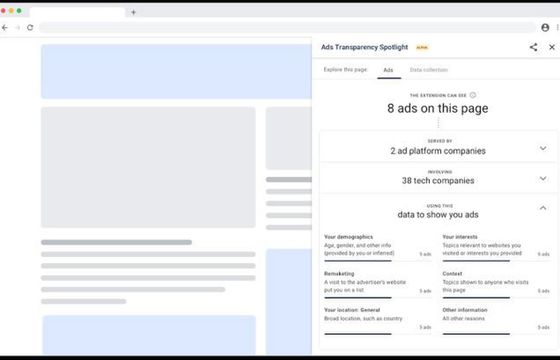
Task: Click the browser address bar
Action: tap(288, 28)
